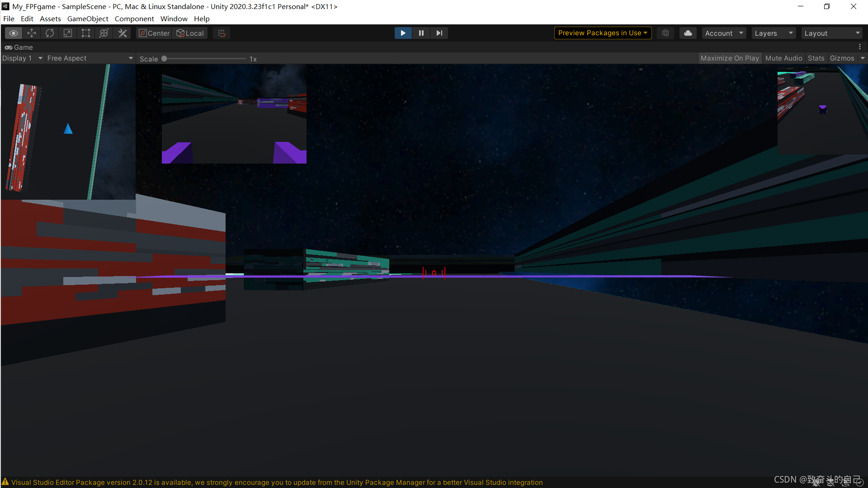
Task: Click the Scale slider handle
Action: [x=164, y=59]
